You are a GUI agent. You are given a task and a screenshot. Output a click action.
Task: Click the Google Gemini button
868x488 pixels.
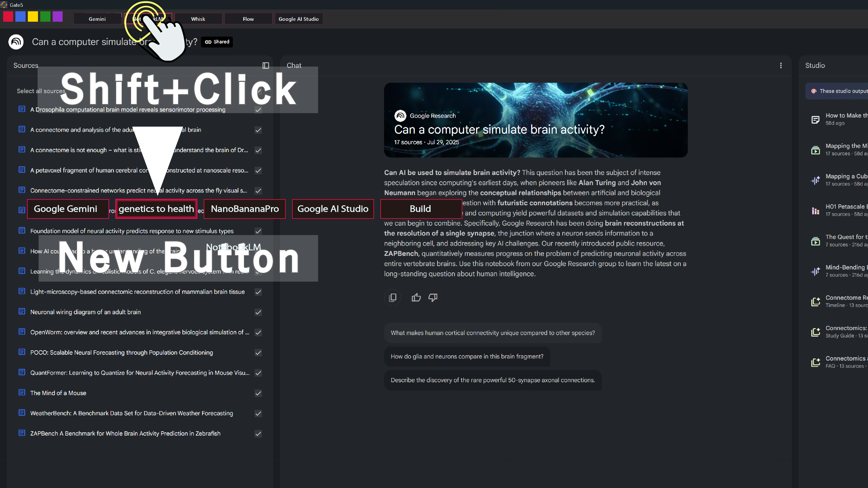pos(68,209)
